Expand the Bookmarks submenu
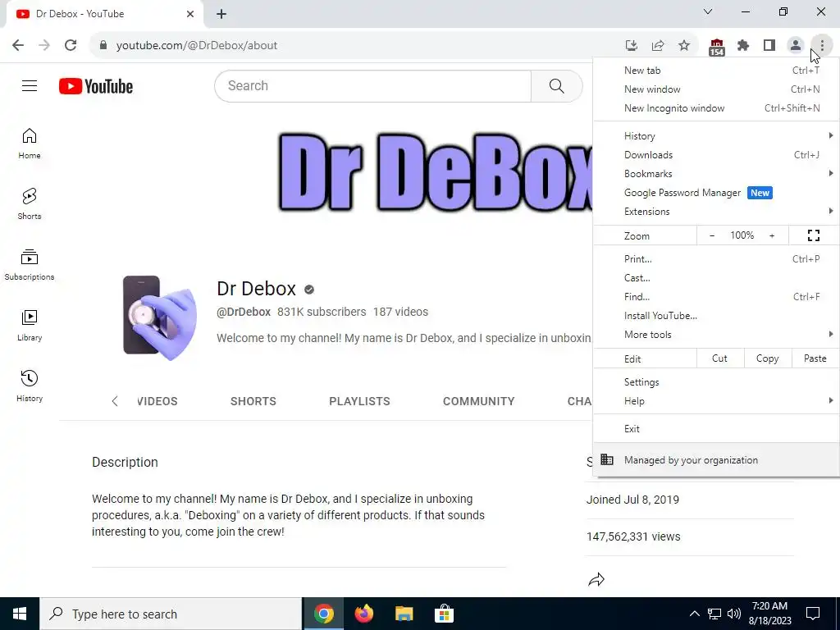 (x=716, y=174)
